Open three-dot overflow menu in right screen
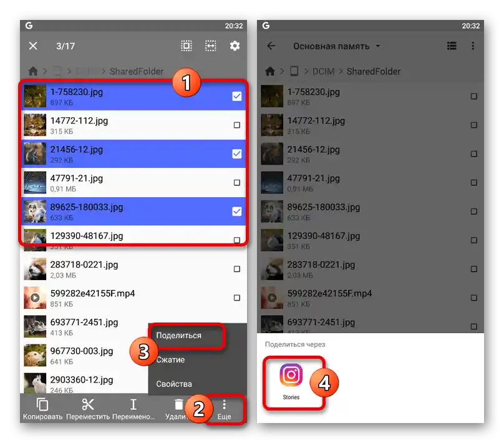504x443 pixels. (x=473, y=46)
